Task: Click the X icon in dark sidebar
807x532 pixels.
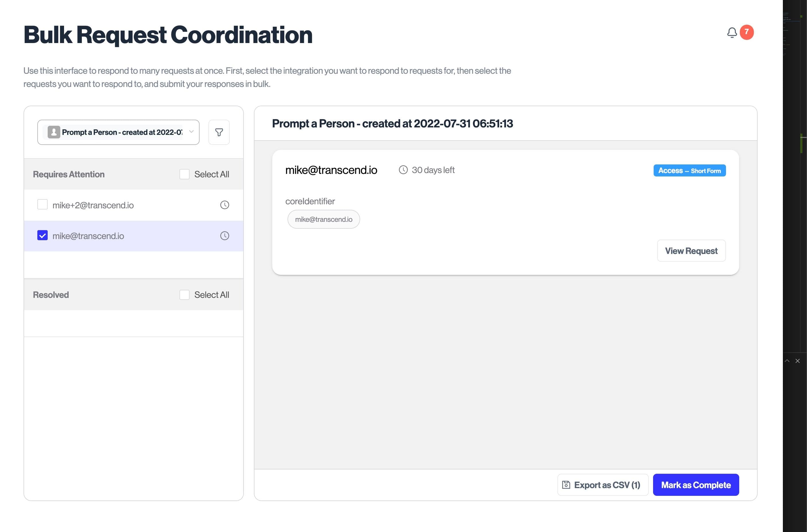Action: click(x=798, y=361)
